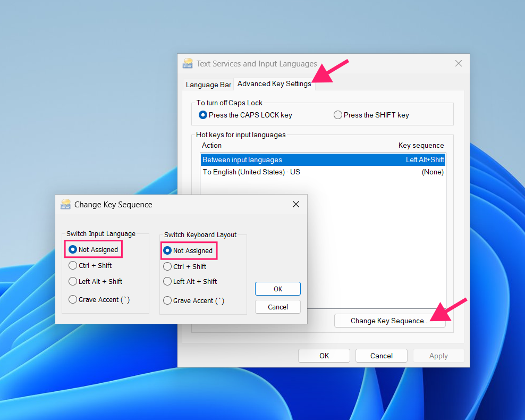Click OK in Text Services and Input Languages
Screen dimensions: 525x420
point(324,356)
